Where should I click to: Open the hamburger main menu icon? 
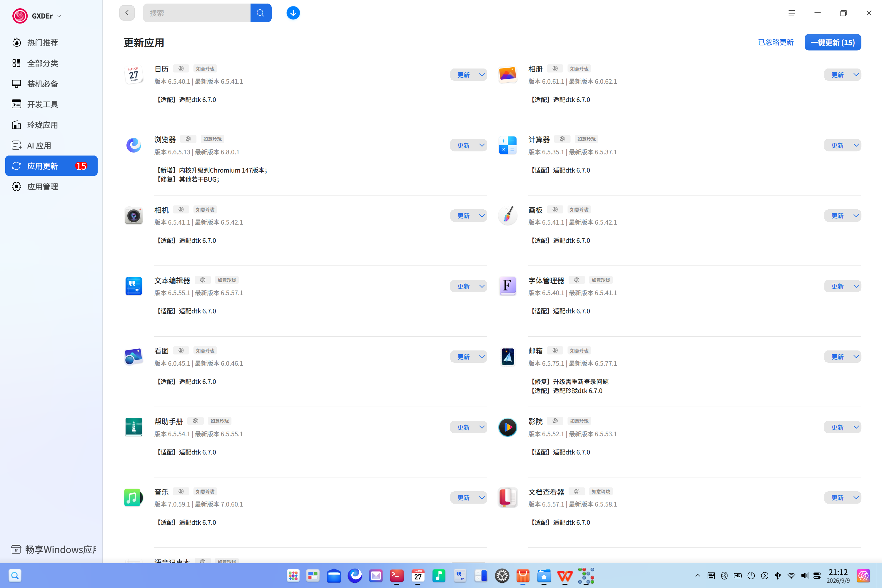(x=792, y=13)
